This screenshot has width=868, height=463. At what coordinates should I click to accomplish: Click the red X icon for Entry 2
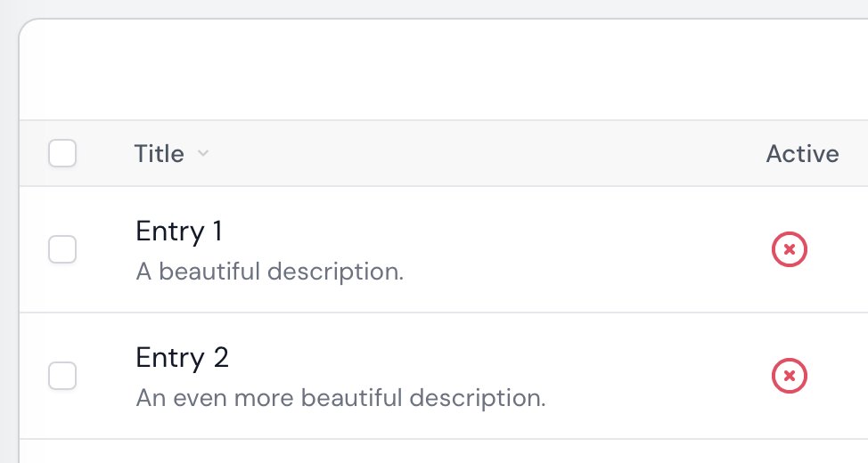790,376
